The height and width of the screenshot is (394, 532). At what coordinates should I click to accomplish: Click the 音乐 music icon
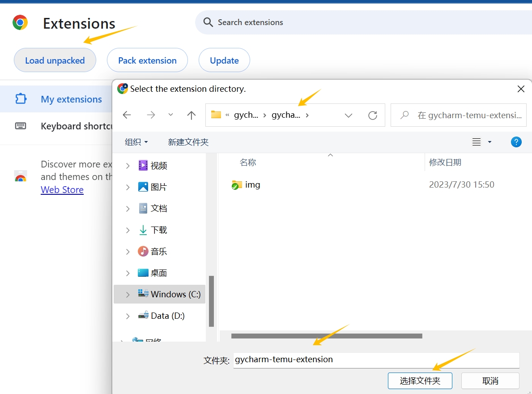pos(143,251)
